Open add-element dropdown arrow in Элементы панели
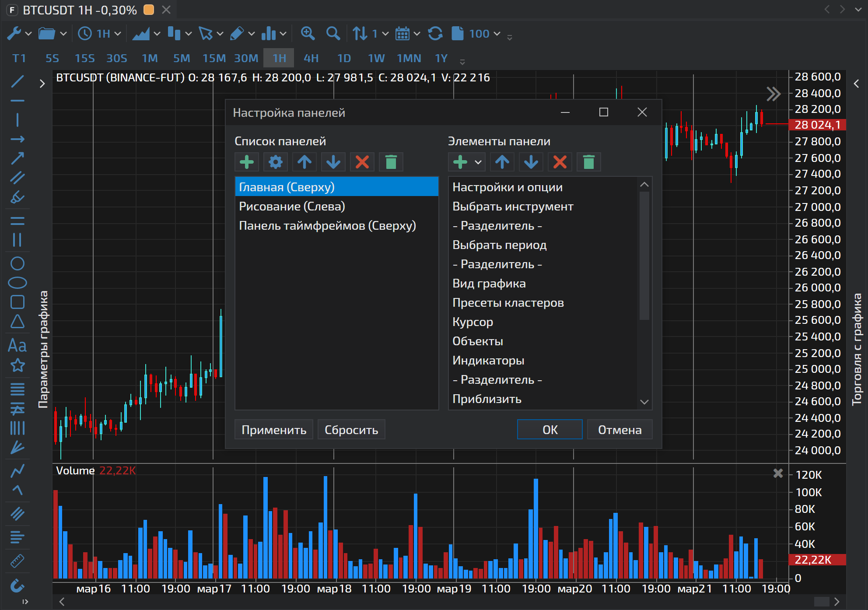 (x=478, y=162)
